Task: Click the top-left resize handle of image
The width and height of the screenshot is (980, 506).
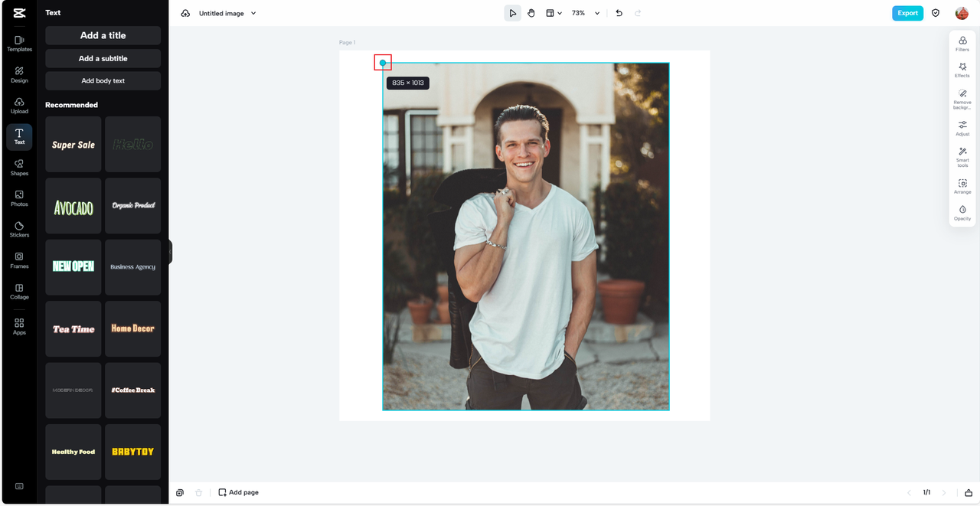Action: point(383,63)
